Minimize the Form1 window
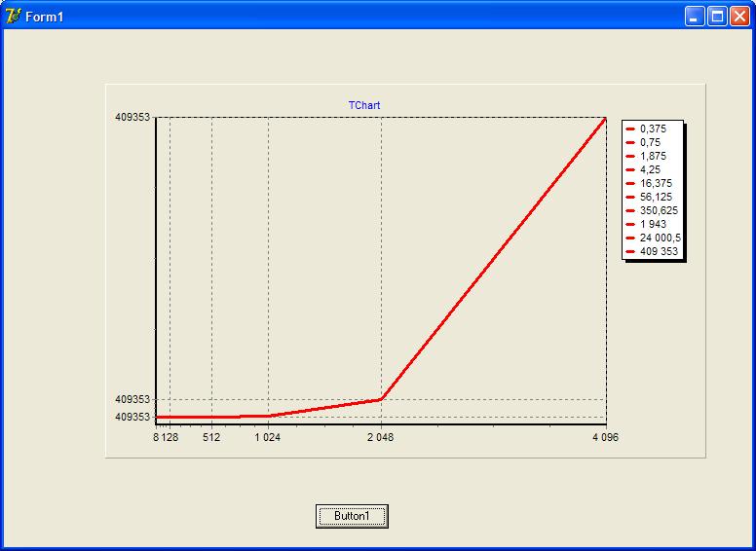The image size is (756, 551). 695,16
